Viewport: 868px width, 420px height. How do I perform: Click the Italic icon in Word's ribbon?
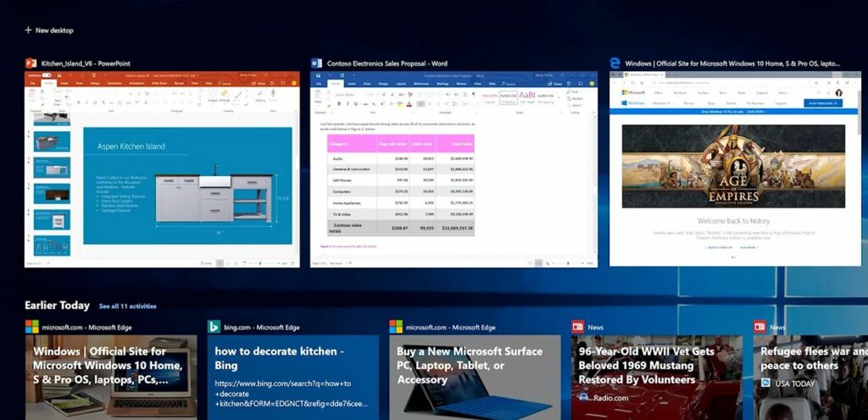[348, 104]
